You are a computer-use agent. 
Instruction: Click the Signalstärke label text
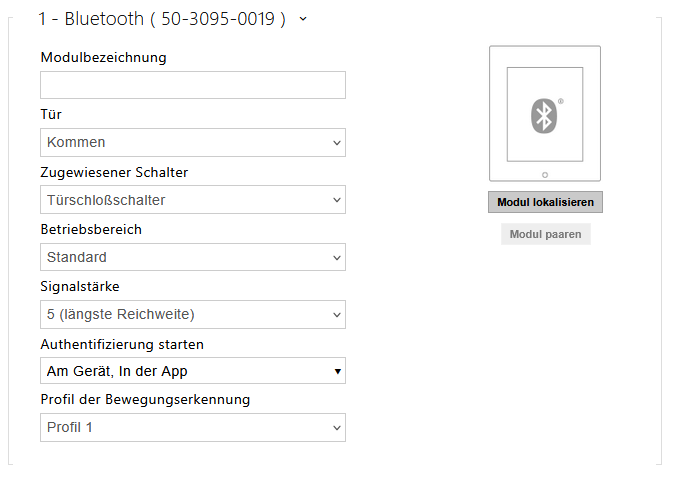click(x=80, y=287)
